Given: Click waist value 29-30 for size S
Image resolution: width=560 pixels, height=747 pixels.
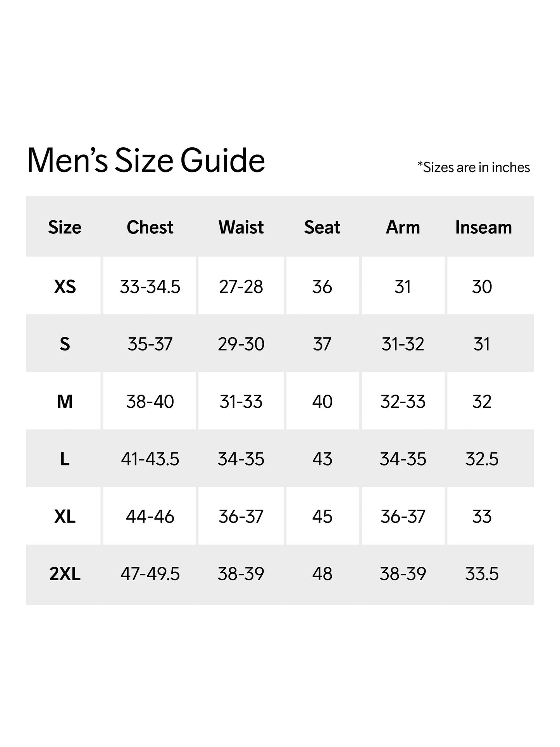Looking at the screenshot, I should coord(241,344).
